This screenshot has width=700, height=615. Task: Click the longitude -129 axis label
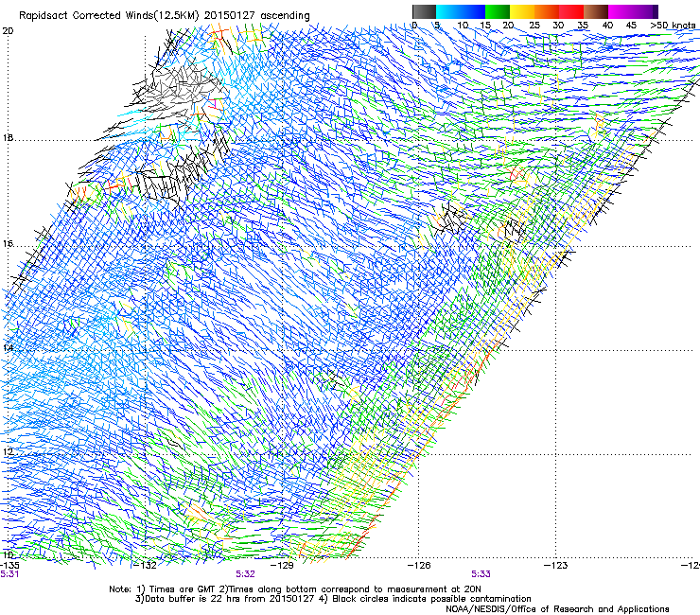tap(283, 566)
